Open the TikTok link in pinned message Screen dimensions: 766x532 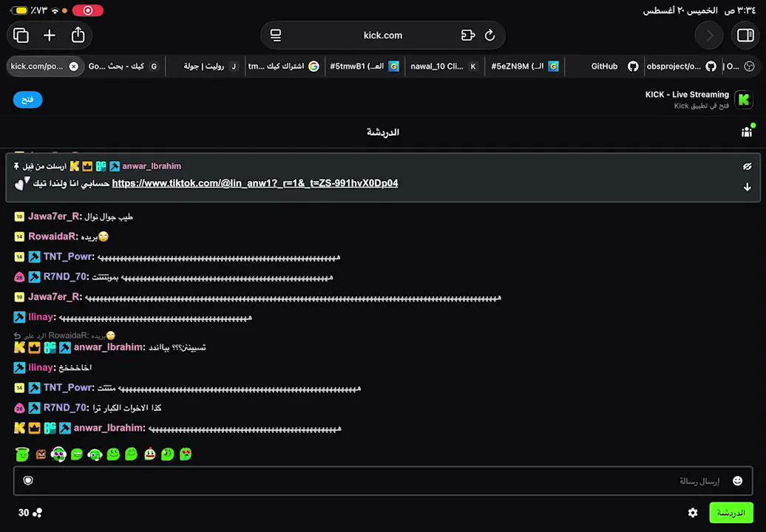[255, 183]
